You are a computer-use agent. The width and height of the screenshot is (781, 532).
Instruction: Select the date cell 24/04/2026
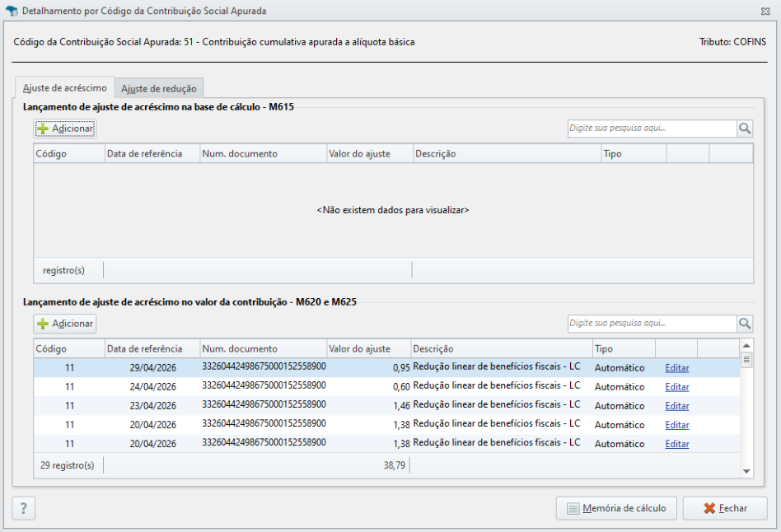[x=153, y=386]
